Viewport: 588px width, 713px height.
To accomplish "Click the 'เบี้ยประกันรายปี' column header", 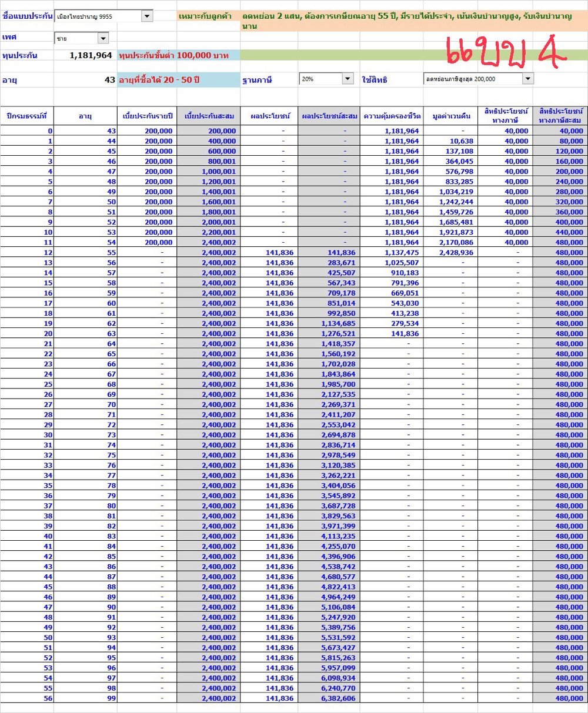I will click(147, 116).
